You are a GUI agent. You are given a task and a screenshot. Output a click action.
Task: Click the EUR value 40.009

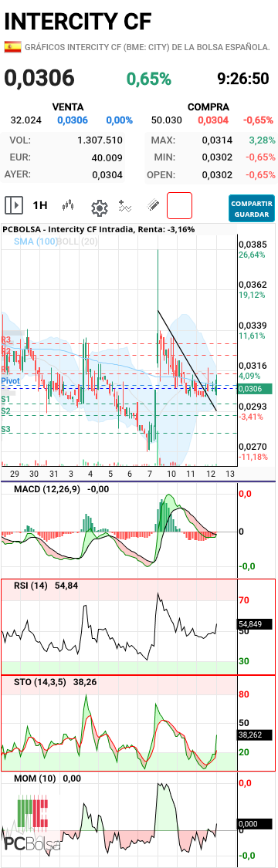click(x=107, y=157)
